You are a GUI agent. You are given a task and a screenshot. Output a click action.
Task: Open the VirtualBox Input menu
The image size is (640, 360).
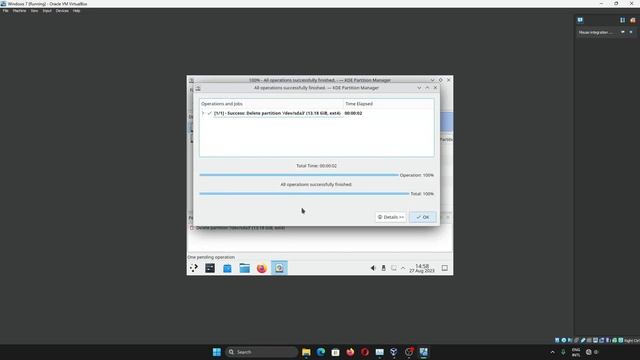[x=47, y=11]
